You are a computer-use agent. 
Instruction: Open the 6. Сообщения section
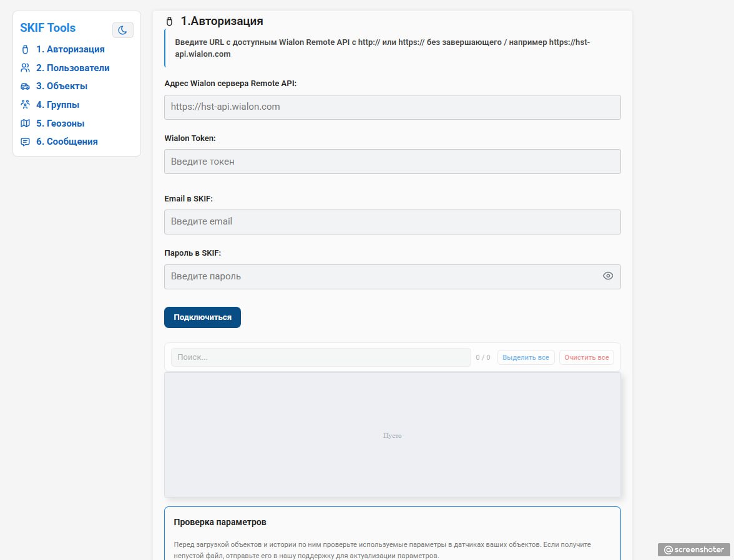pyautogui.click(x=67, y=142)
